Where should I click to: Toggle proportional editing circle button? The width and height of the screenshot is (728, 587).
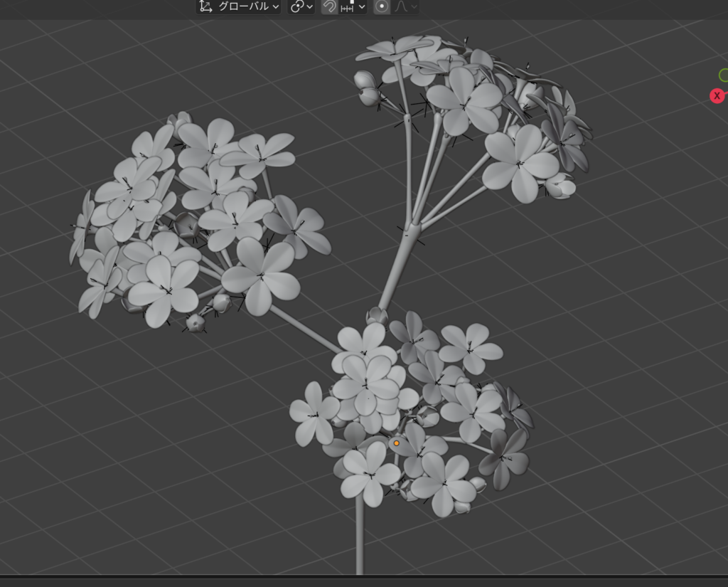[382, 6]
